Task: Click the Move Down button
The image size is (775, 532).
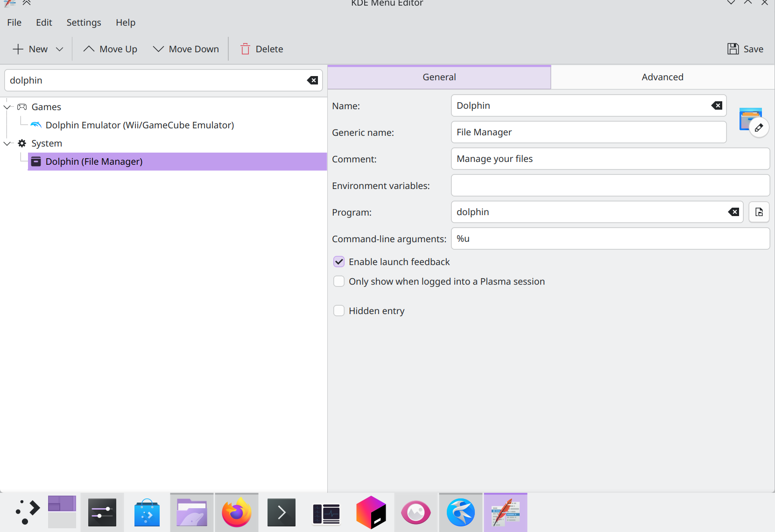Action: 186,49
